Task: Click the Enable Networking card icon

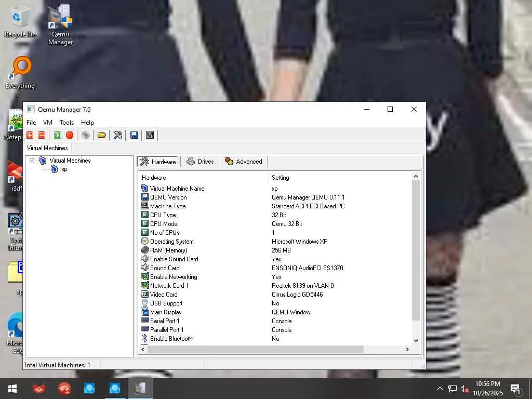Action: [145, 276]
